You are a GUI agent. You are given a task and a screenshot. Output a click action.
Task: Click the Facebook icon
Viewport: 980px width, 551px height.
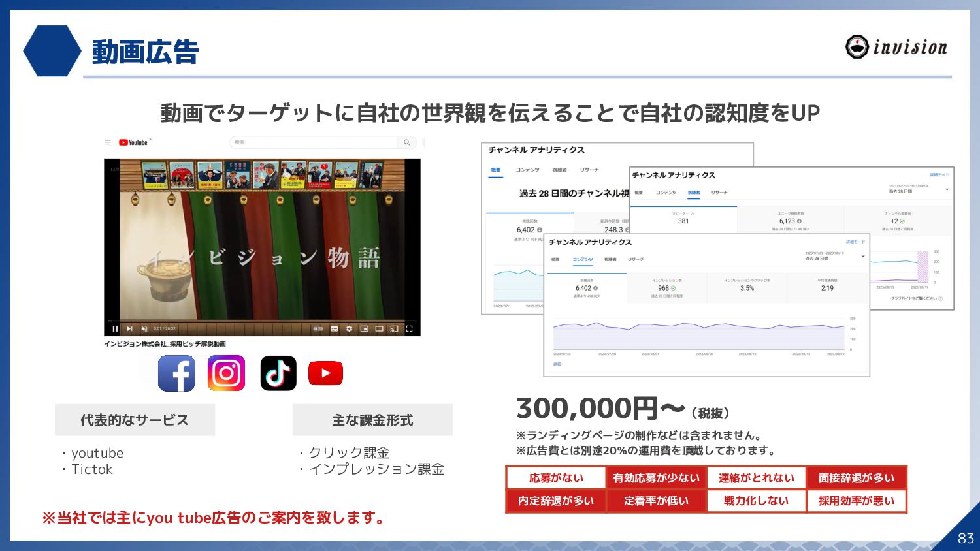[176, 373]
